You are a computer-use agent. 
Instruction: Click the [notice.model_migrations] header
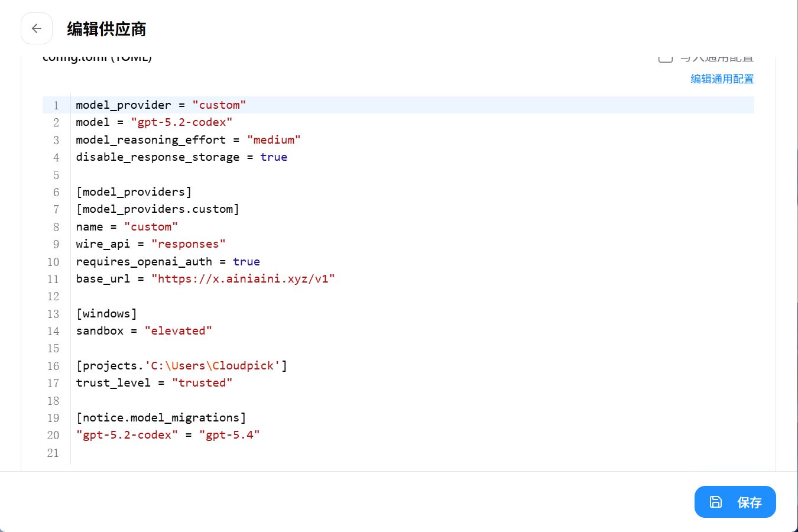(161, 418)
